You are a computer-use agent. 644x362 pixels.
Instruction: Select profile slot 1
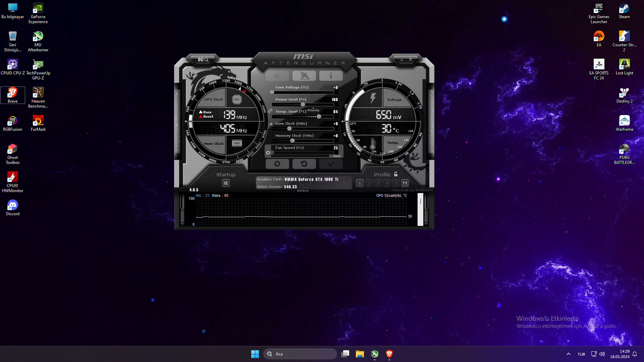360,183
